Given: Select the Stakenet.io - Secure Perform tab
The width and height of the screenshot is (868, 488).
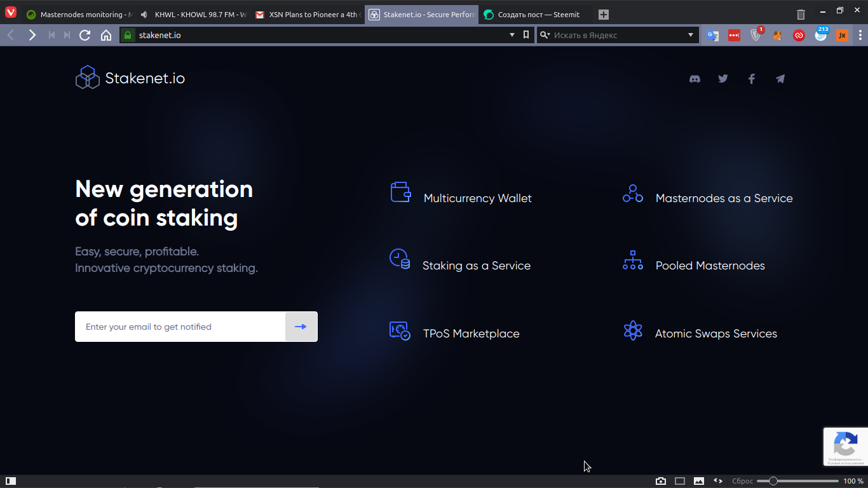Looking at the screenshot, I should 422,15.
